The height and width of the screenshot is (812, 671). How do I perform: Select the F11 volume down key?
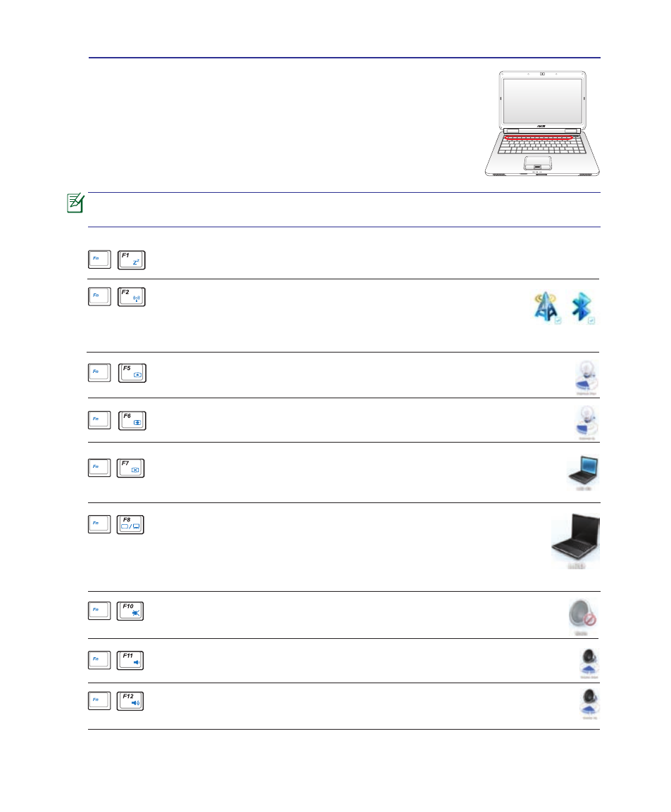(130, 660)
